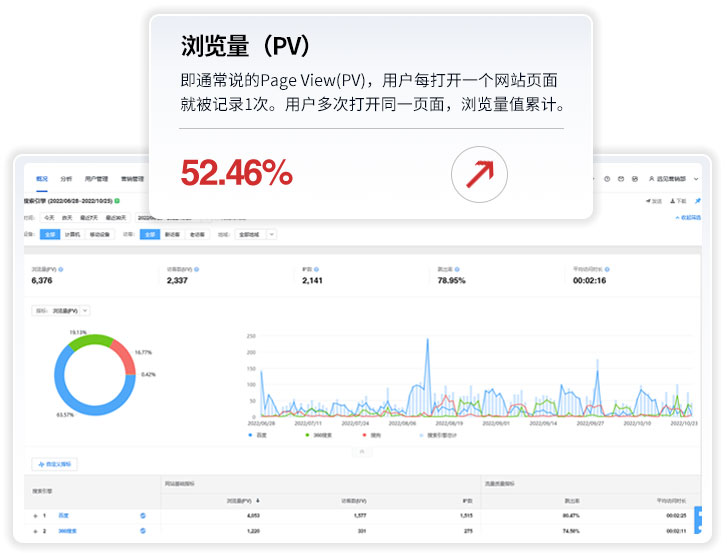Screen dimensions: 727x554
Task: Click the clock icon in the top header
Action: [606, 179]
